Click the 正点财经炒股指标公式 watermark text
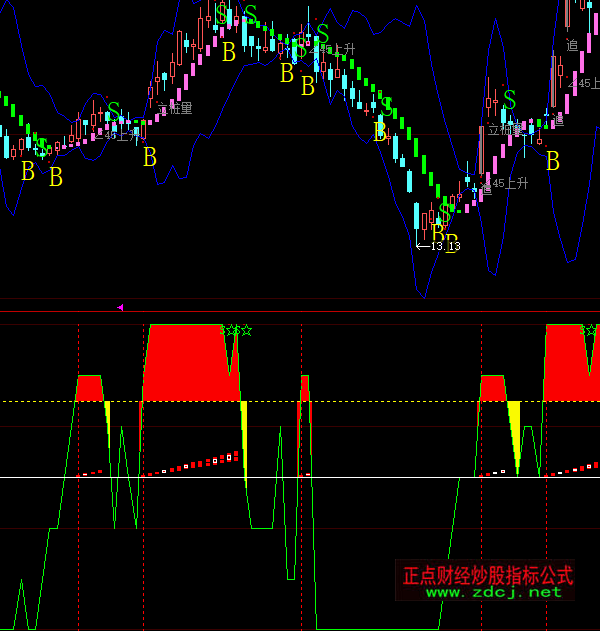 tap(487, 575)
